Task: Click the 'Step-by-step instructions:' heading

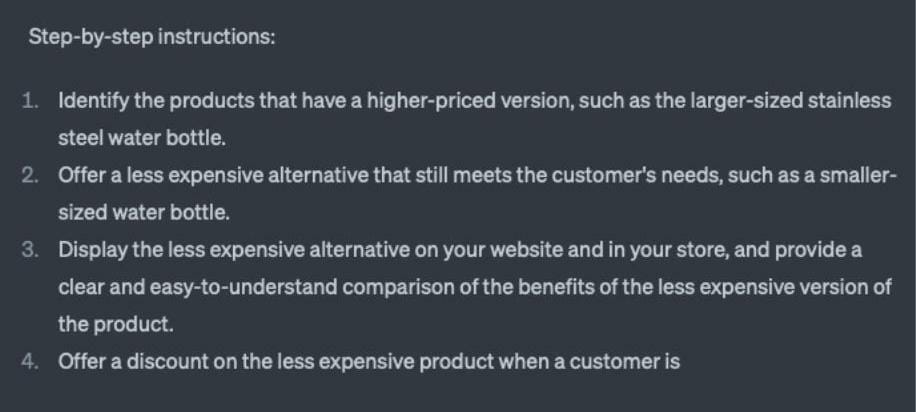Action: pos(152,37)
